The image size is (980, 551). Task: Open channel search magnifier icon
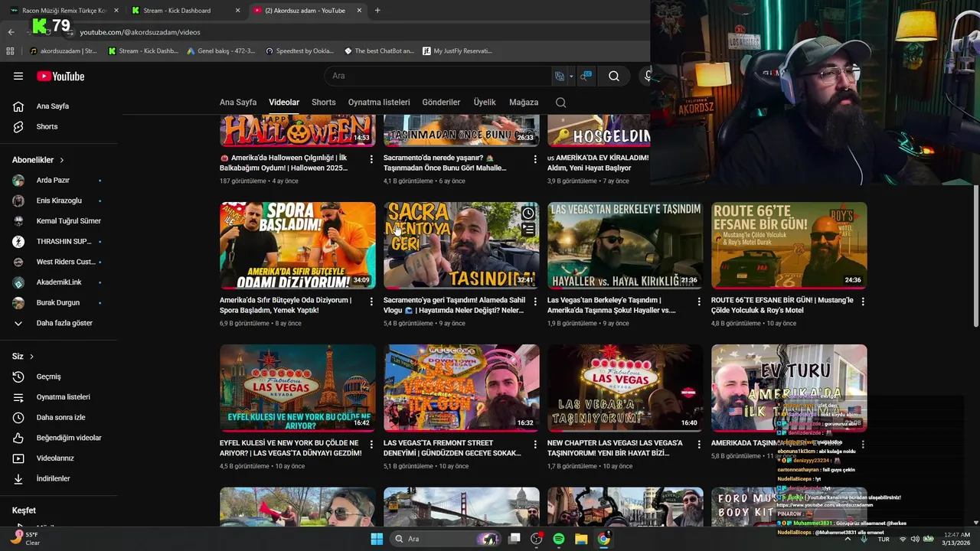tap(560, 102)
